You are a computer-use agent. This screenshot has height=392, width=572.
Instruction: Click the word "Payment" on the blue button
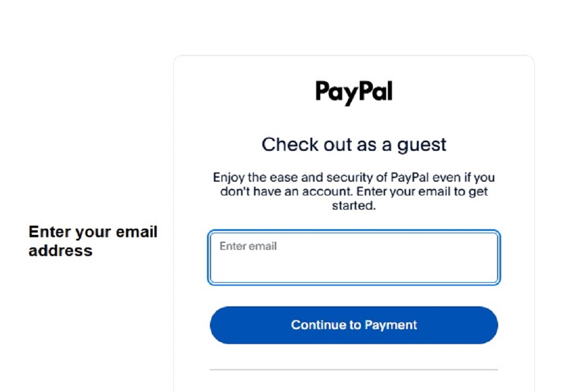(391, 325)
